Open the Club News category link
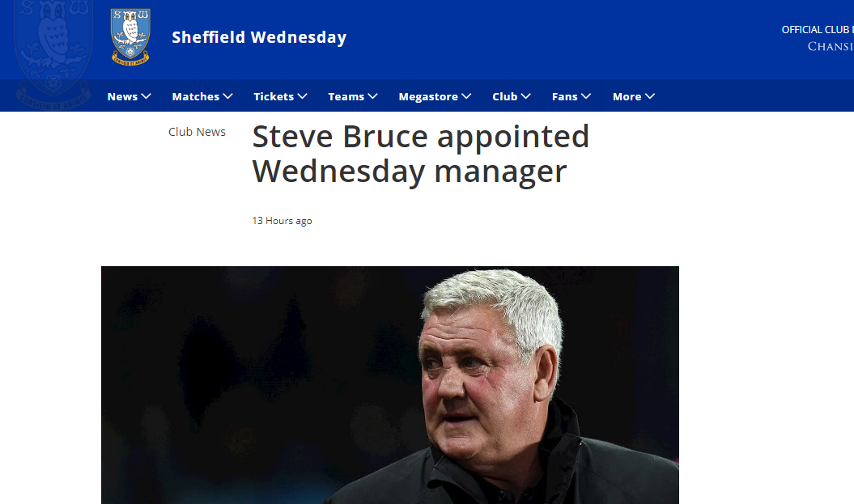The height and width of the screenshot is (504, 854). (x=197, y=132)
